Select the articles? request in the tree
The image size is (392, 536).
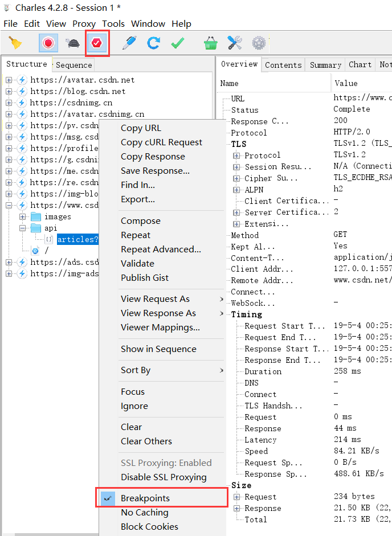(x=77, y=239)
